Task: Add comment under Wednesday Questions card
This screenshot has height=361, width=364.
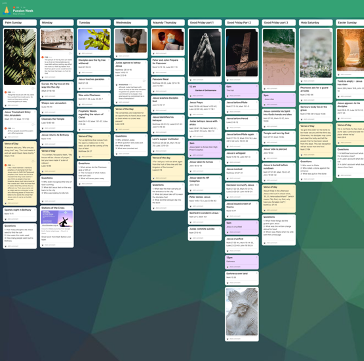Action: click(125, 154)
